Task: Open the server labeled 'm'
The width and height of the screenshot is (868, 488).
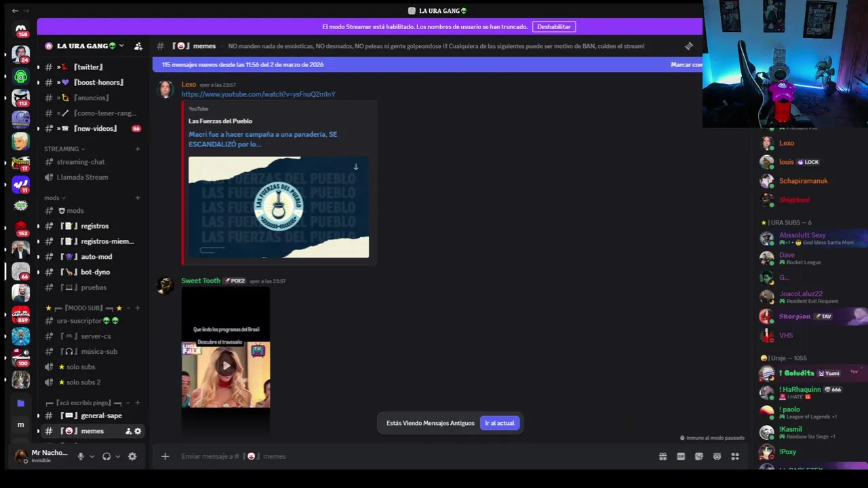Action: (20, 424)
